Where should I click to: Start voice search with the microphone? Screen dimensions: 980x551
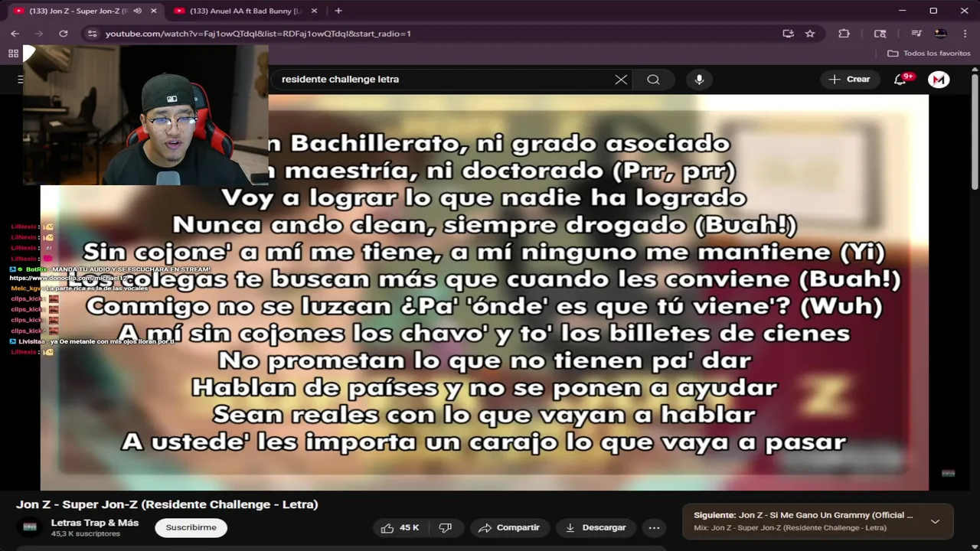[699, 80]
